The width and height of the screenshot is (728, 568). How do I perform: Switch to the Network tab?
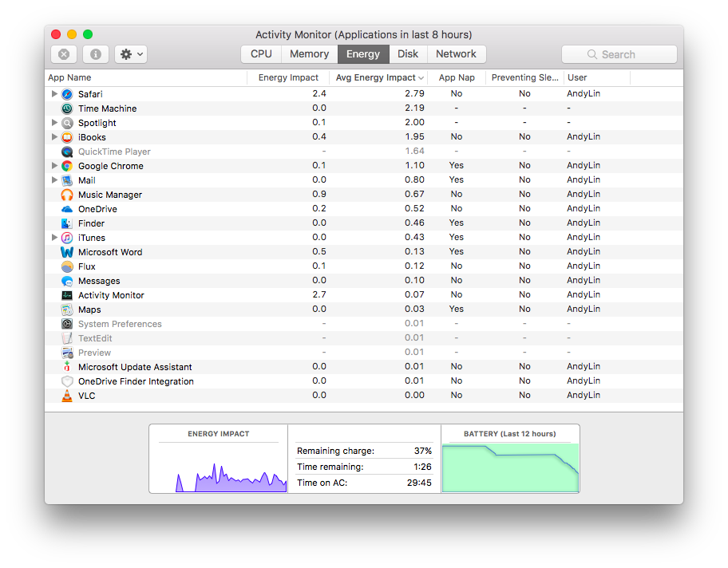pyautogui.click(x=457, y=54)
